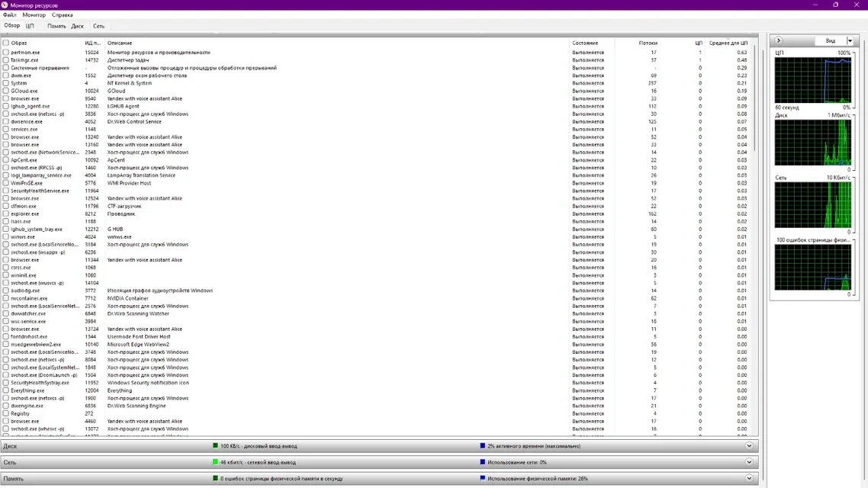Expand the Сеть section
The height and width of the screenshot is (488, 868).
[748, 461]
